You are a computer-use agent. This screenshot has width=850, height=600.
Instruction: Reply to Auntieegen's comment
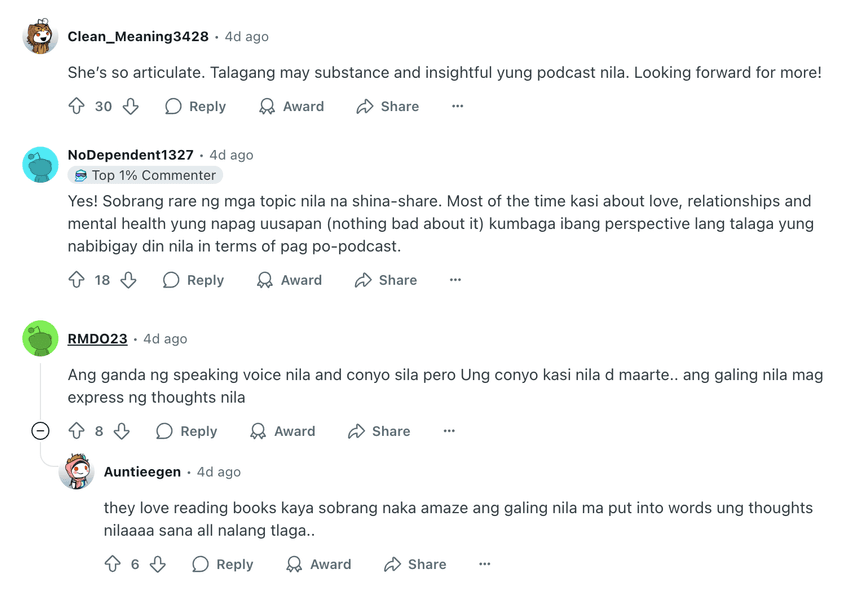[223, 564]
